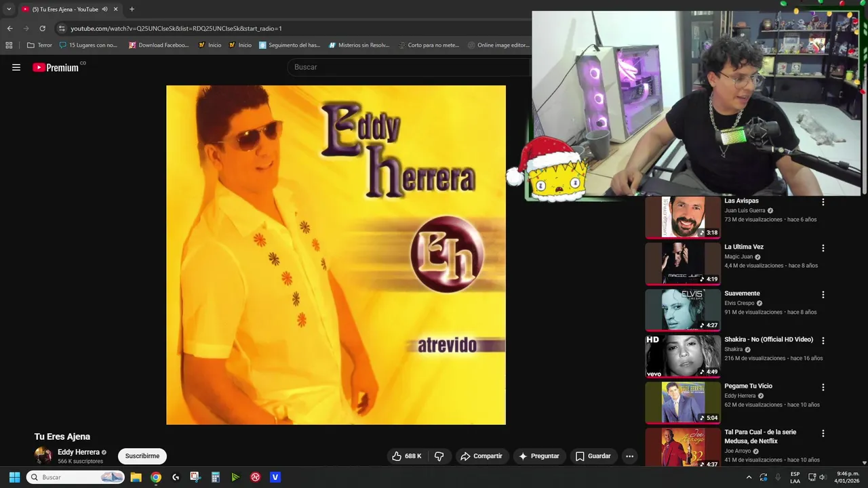Click Elvis Crespo channel name
The image size is (868, 488).
point(739,303)
